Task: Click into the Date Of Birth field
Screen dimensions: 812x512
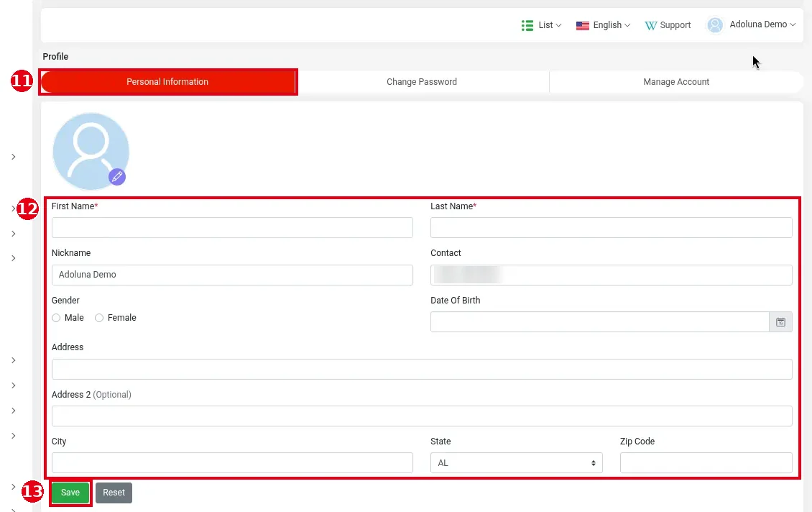Action: 600,322
